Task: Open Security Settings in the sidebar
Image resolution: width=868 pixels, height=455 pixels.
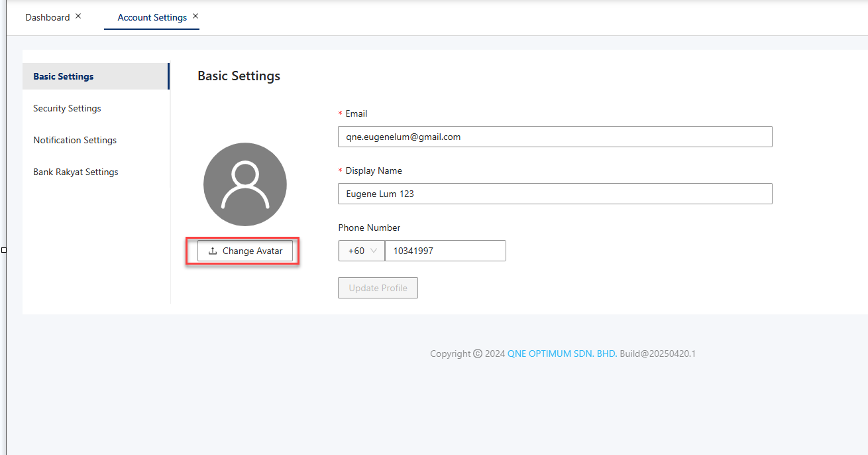Action: [67, 108]
